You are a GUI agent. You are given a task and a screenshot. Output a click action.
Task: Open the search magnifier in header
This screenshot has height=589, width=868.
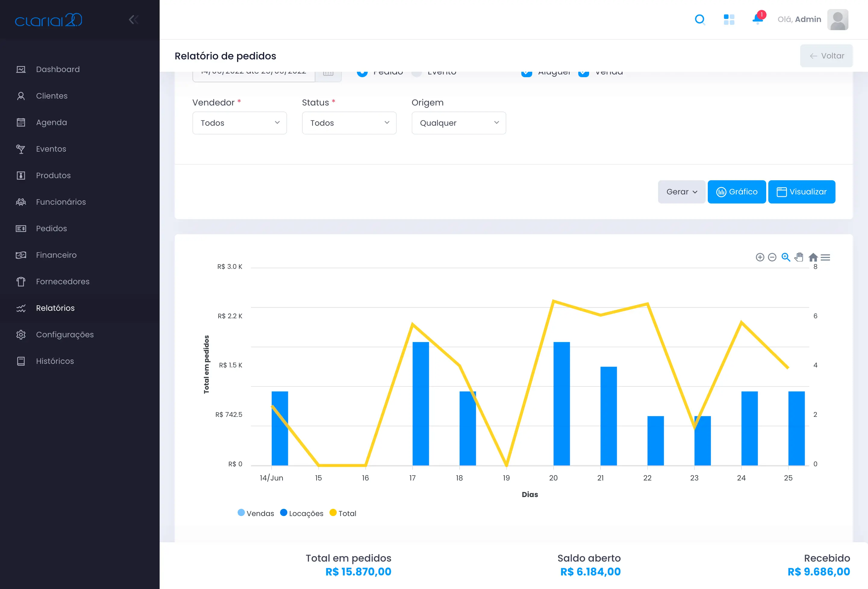700,19
